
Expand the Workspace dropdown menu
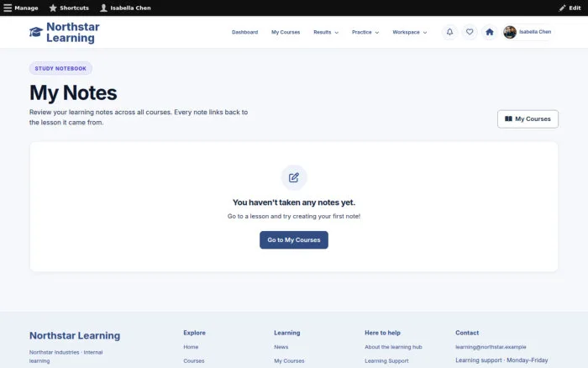(410, 32)
